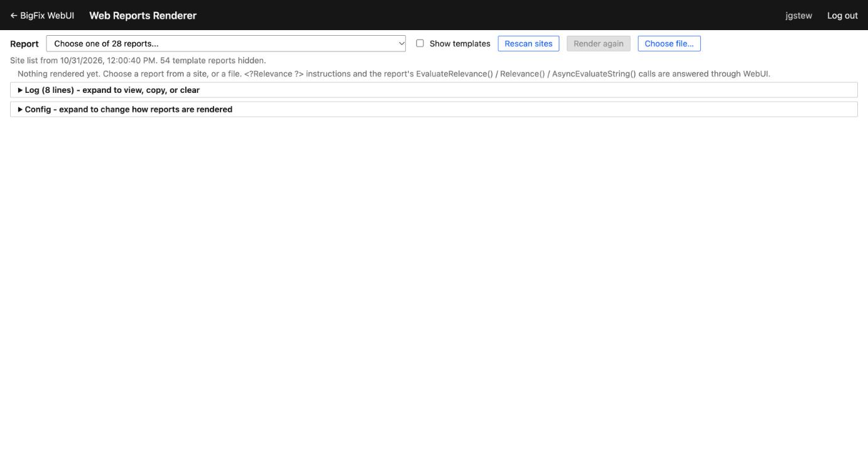This screenshot has width=868, height=470.
Task: Click the greyed Render again button
Action: point(599,43)
